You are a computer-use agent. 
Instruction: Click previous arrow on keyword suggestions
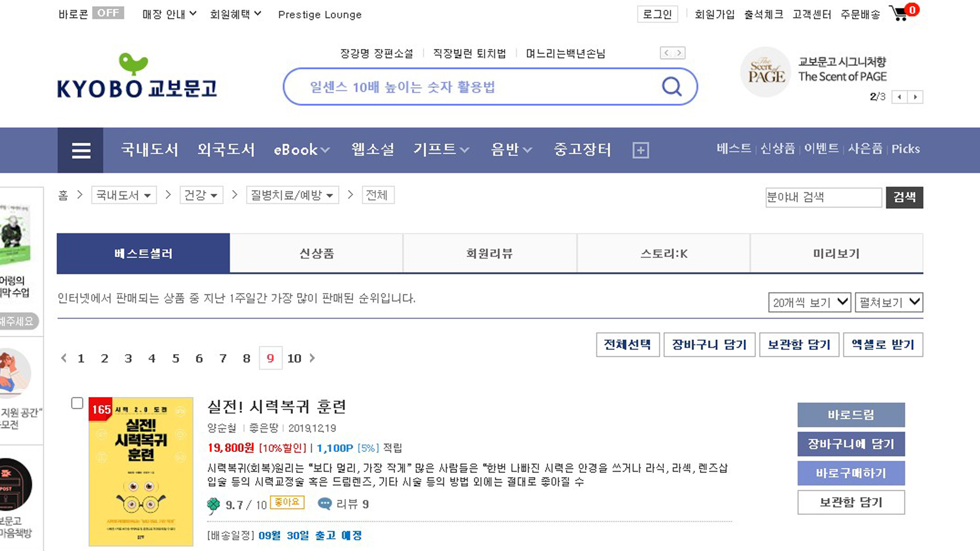click(667, 53)
